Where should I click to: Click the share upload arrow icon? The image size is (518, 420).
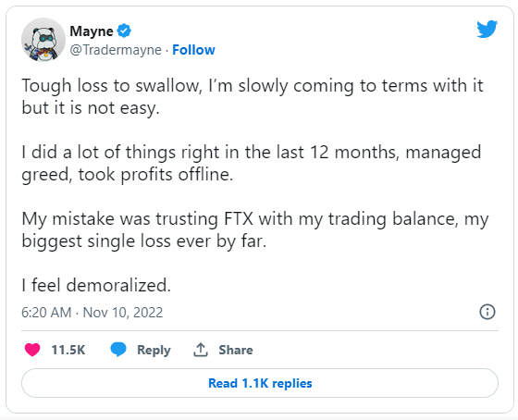[x=201, y=350]
